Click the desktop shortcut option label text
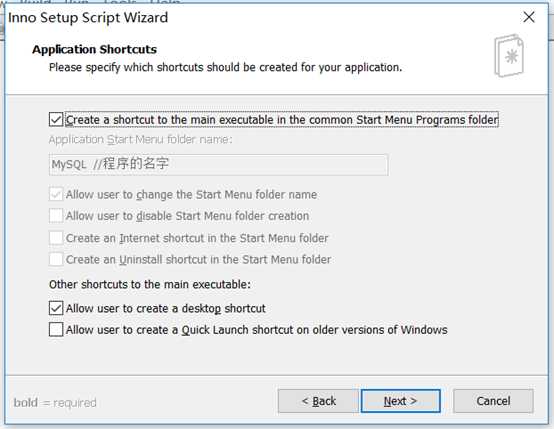 click(166, 308)
